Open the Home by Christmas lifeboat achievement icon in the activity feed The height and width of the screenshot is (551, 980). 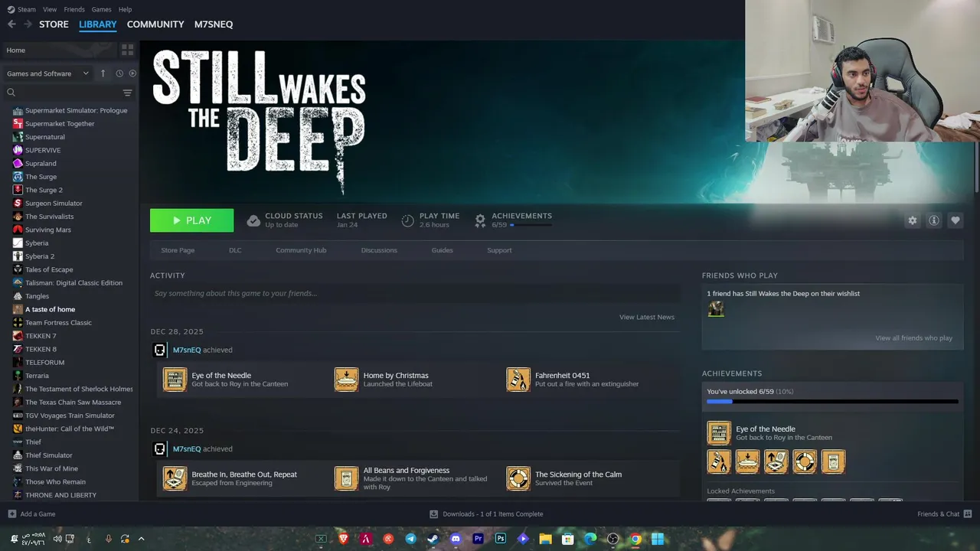tap(346, 380)
